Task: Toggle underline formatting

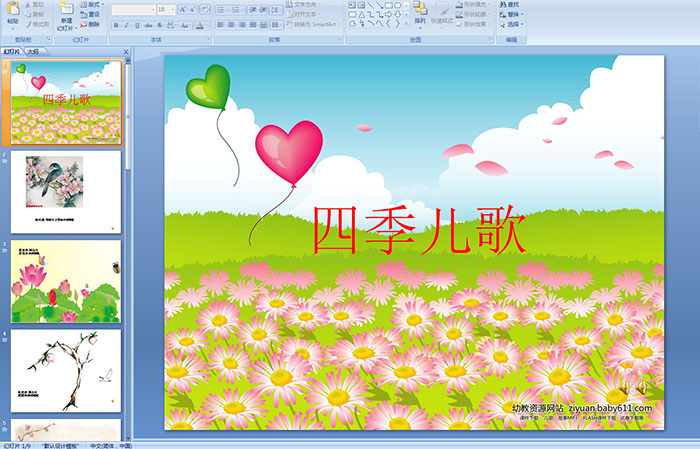Action: point(134,24)
